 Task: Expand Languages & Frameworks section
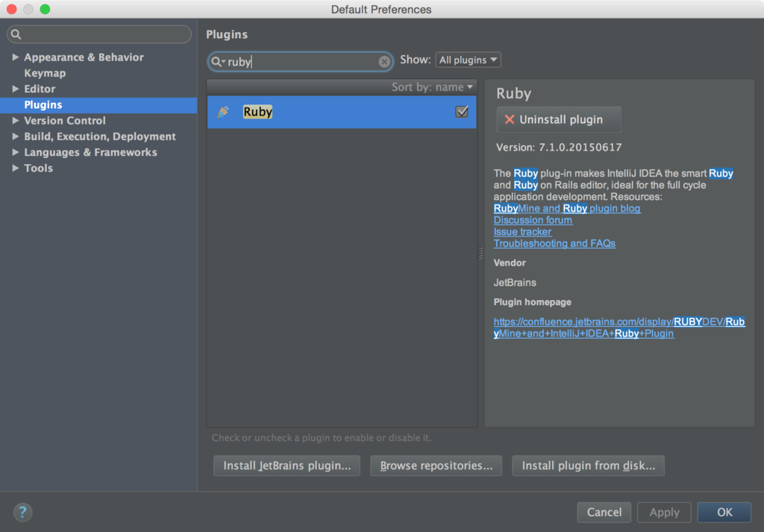[15, 152]
